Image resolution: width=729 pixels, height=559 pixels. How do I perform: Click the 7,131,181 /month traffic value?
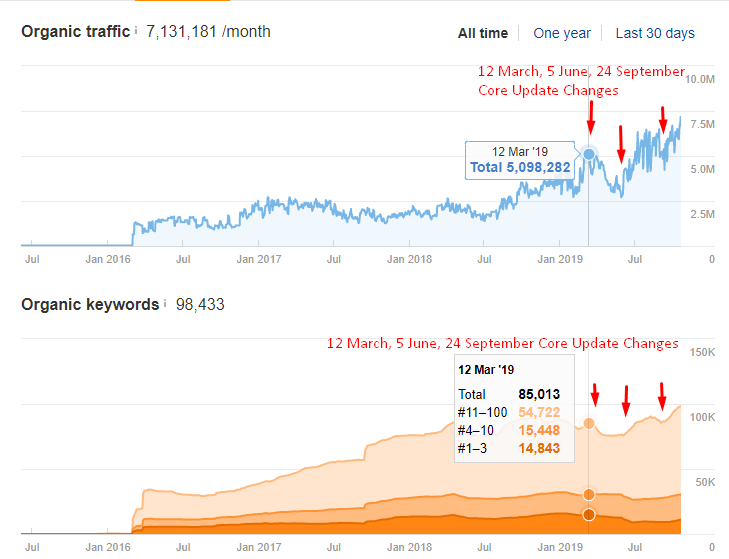click(x=208, y=32)
